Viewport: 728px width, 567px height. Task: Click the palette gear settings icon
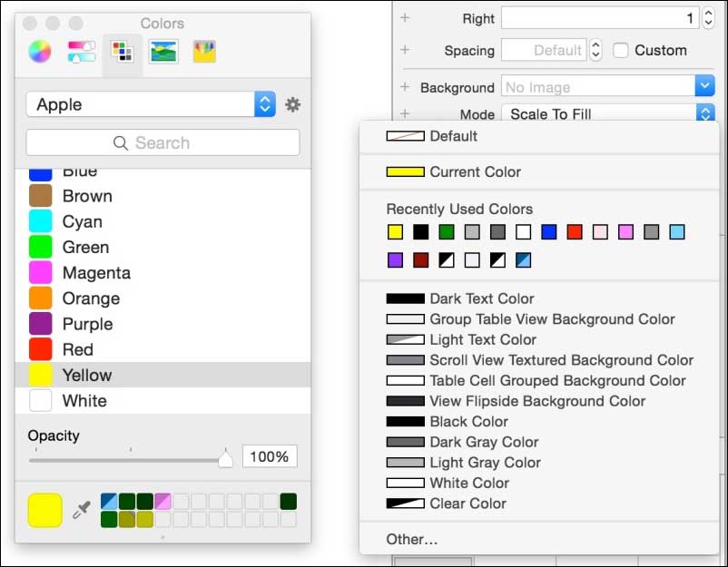tap(292, 105)
